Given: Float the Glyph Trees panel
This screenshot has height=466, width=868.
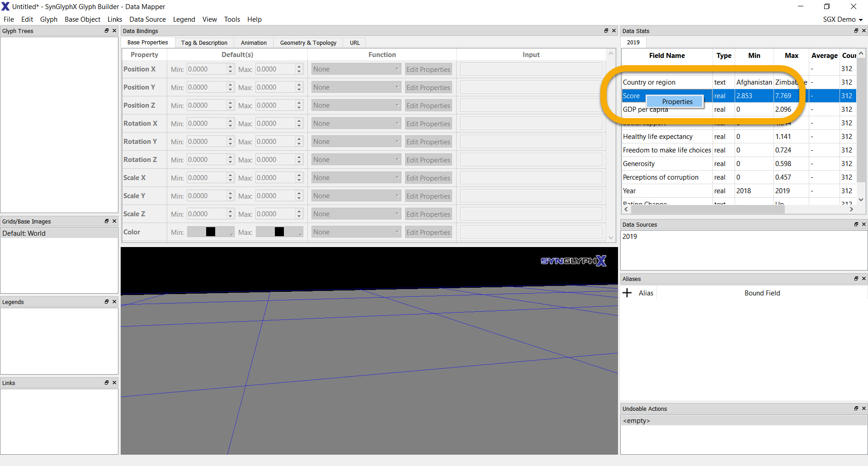Looking at the screenshot, I should 107,31.
